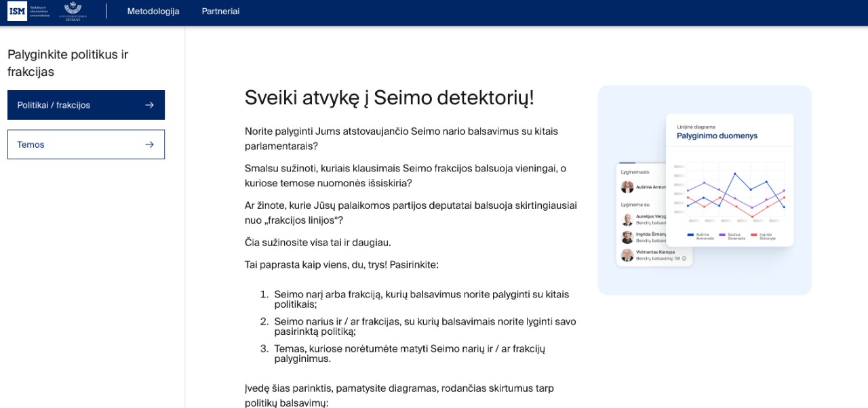This screenshot has width=868, height=408.
Task: Click paragraph starting Įvedę šias parinktis
Action: click(399, 396)
